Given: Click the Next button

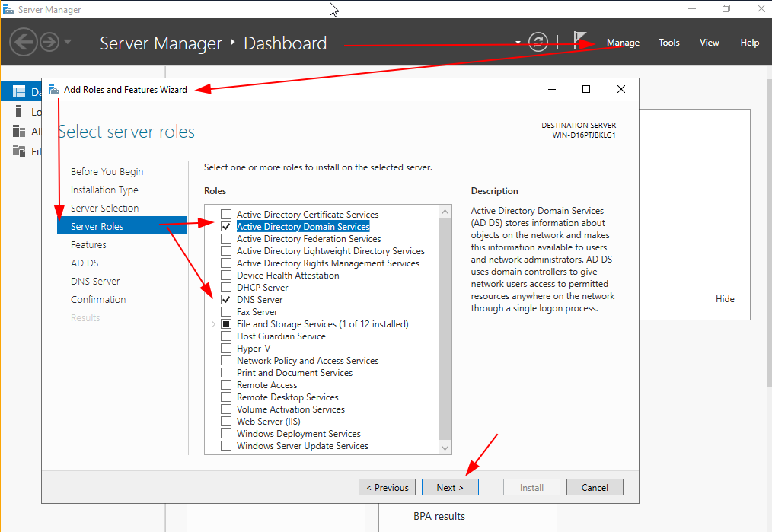Looking at the screenshot, I should coord(450,487).
